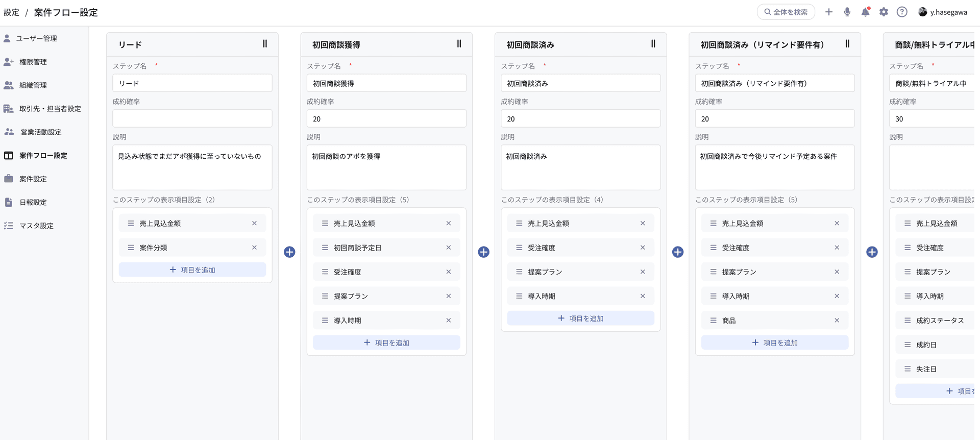Go to 日報設定 in sidebar
The height and width of the screenshot is (440, 980).
click(x=33, y=202)
